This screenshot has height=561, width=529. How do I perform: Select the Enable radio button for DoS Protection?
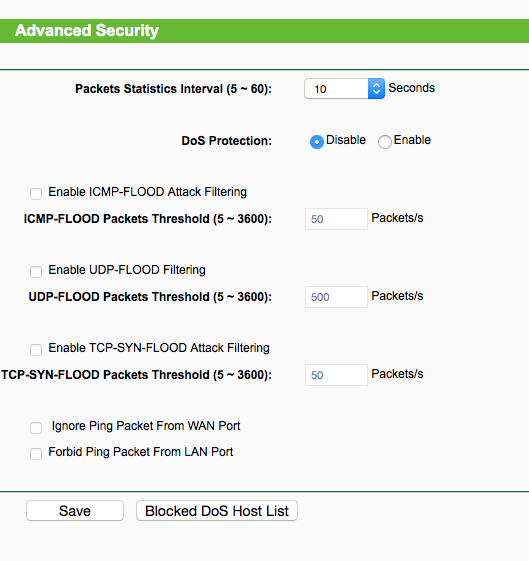(x=384, y=142)
